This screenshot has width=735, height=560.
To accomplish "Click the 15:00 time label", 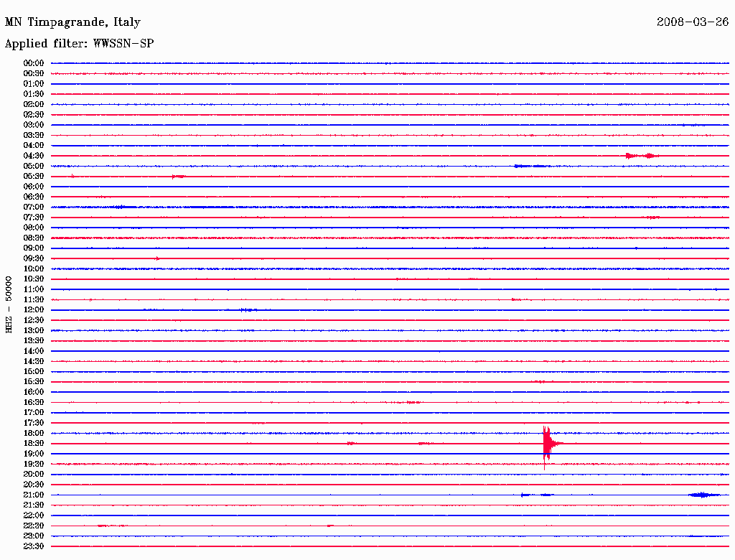I will point(34,371).
